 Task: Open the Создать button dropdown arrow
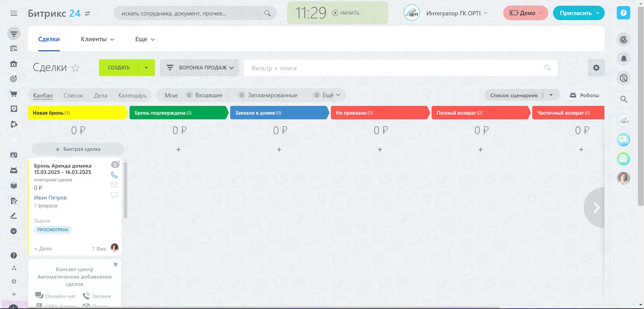(x=146, y=68)
